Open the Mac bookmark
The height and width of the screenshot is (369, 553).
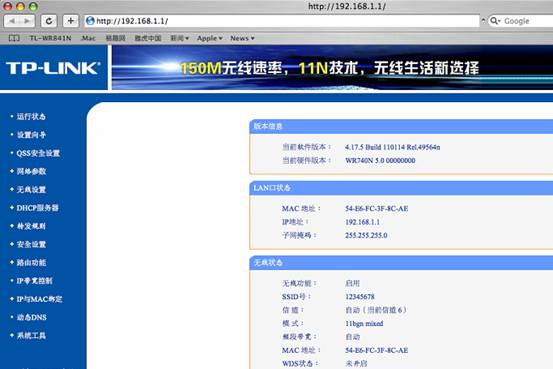coord(88,38)
